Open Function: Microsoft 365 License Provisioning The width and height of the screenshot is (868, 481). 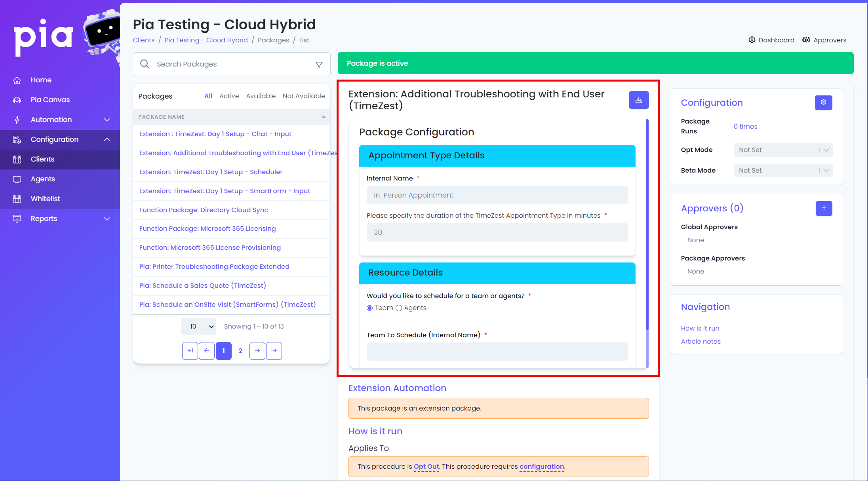210,247
